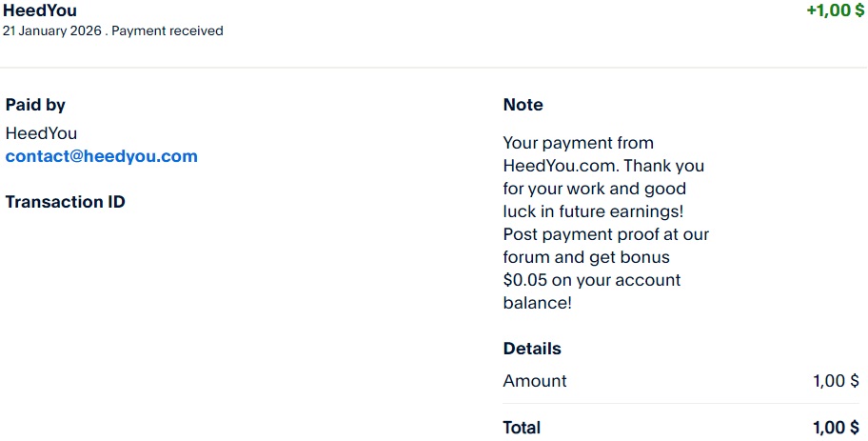Click the HeedYou transaction title at top

click(x=40, y=11)
